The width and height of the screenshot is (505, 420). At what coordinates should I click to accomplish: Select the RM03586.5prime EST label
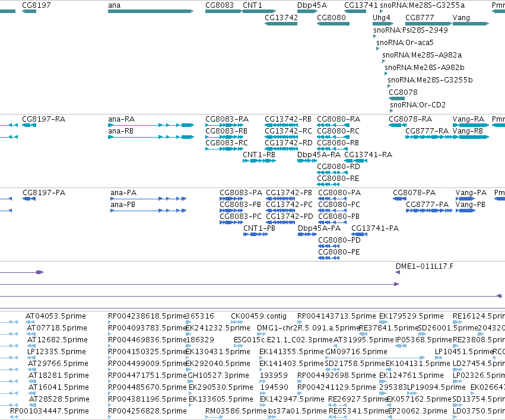[x=236, y=411]
